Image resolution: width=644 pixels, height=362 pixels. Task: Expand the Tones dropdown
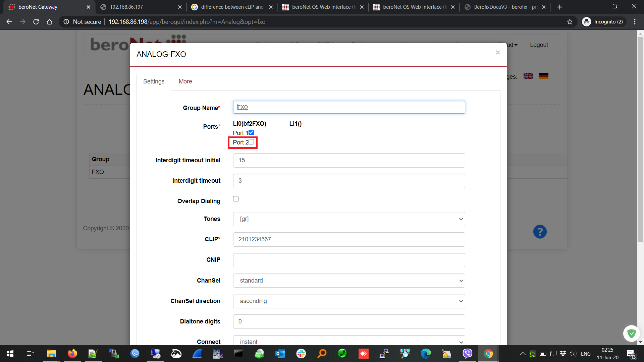click(349, 219)
